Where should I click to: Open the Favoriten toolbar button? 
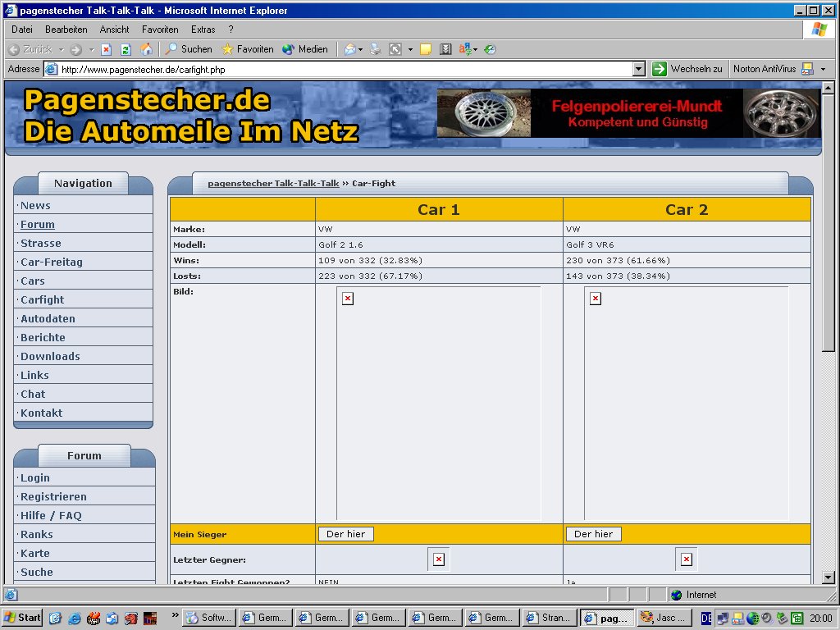click(248, 49)
